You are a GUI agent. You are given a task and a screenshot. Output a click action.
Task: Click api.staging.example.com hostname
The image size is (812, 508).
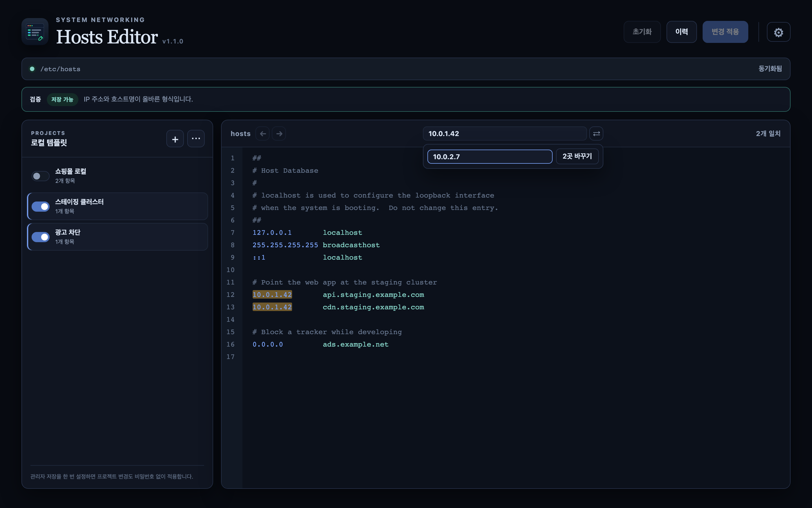click(374, 295)
